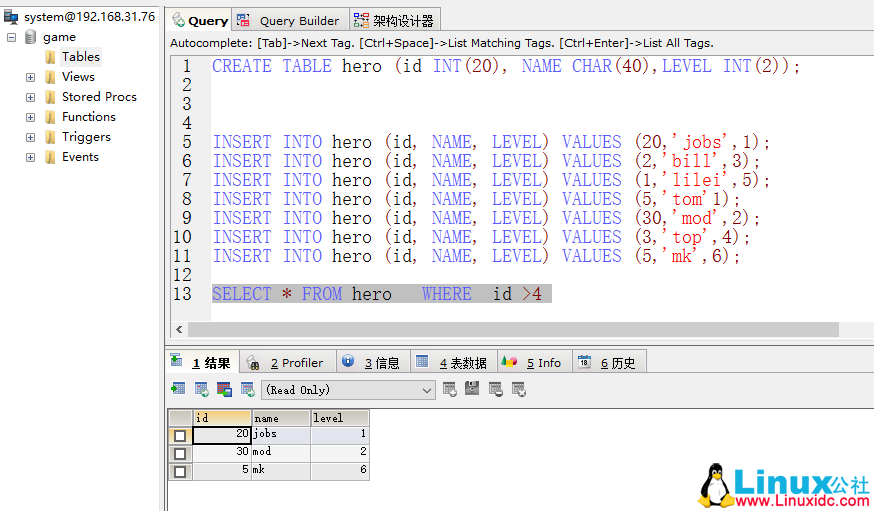Click the Functions folder icon
The width and height of the screenshot is (874, 511).
[x=50, y=117]
